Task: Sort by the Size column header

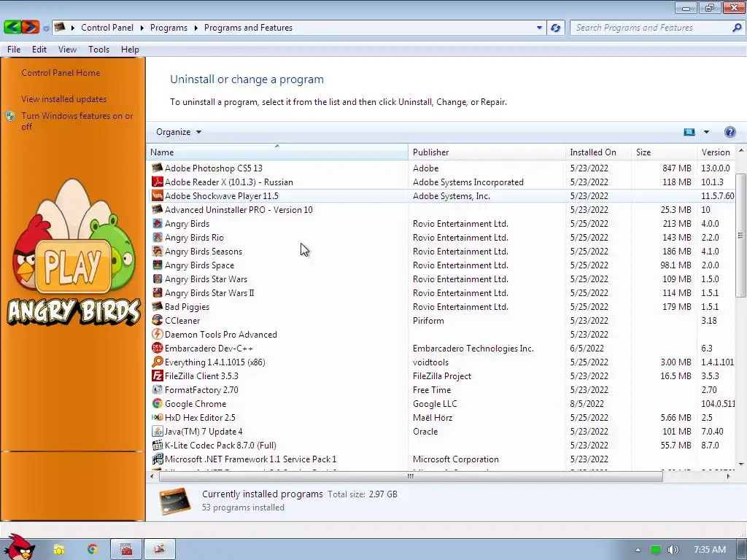Action: 664,152
